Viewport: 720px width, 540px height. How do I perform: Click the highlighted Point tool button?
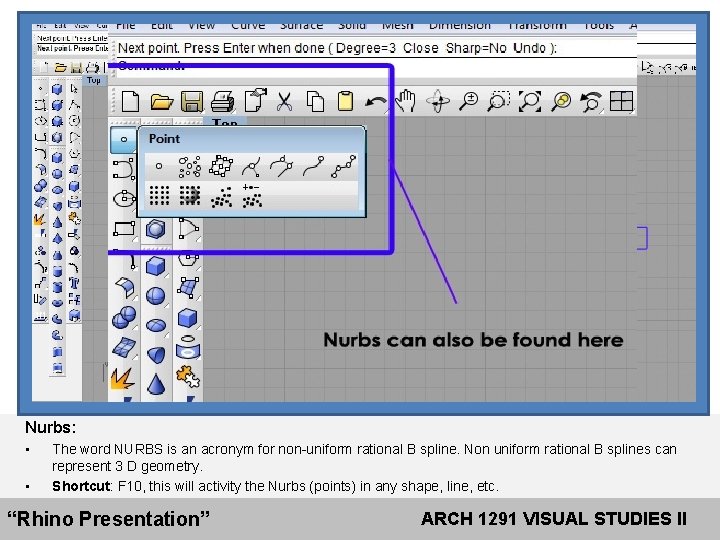[124, 140]
